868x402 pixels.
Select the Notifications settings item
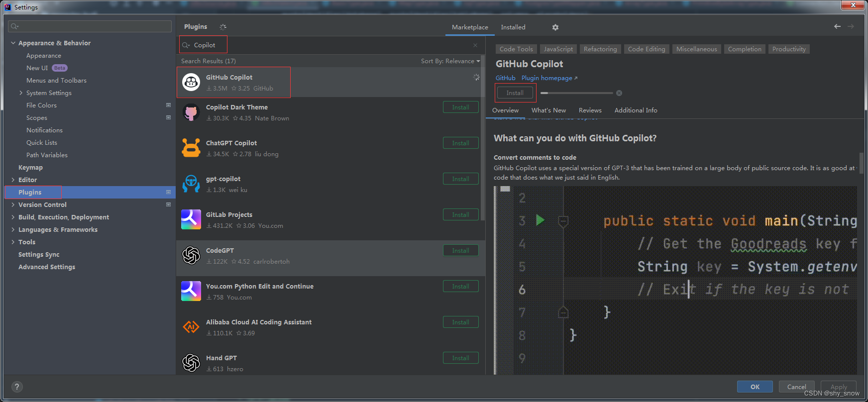(x=44, y=130)
